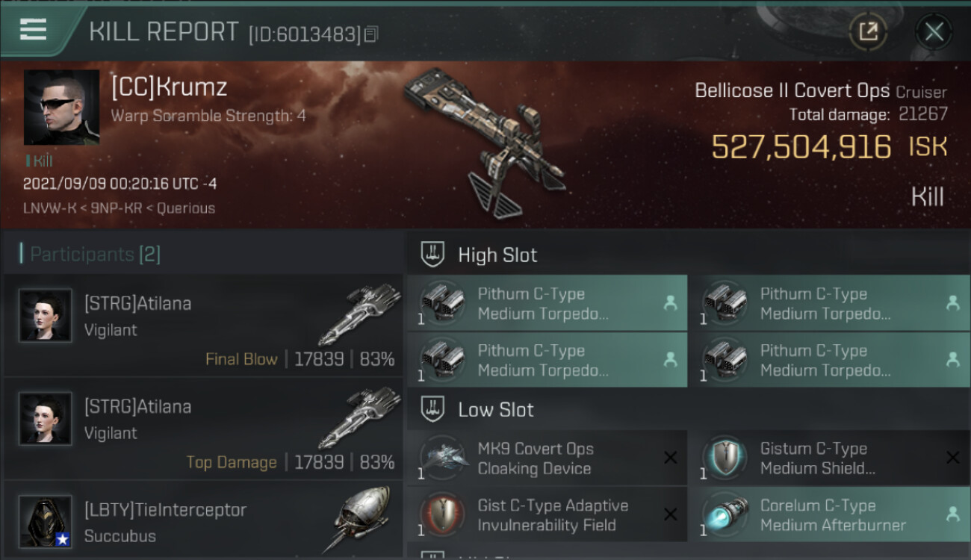Click the Corelum C-Type Medium Afterburner icon
Screen dimensions: 971x560
[x=726, y=515]
